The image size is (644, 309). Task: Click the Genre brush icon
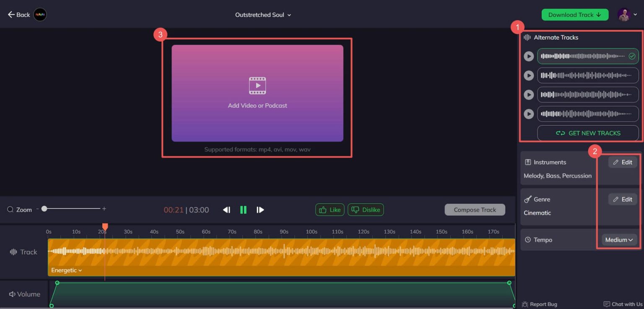[527, 199]
